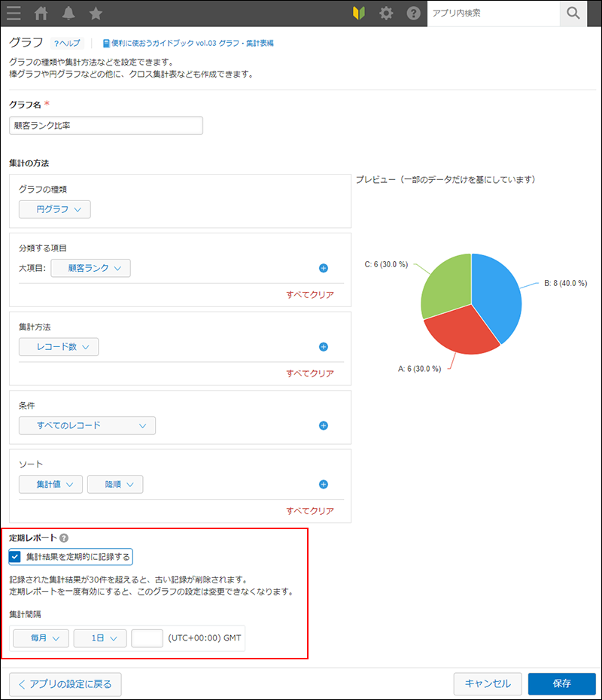Uncheck 集計結果を定期的に記録する checkbox
The image size is (602, 700).
15,557
